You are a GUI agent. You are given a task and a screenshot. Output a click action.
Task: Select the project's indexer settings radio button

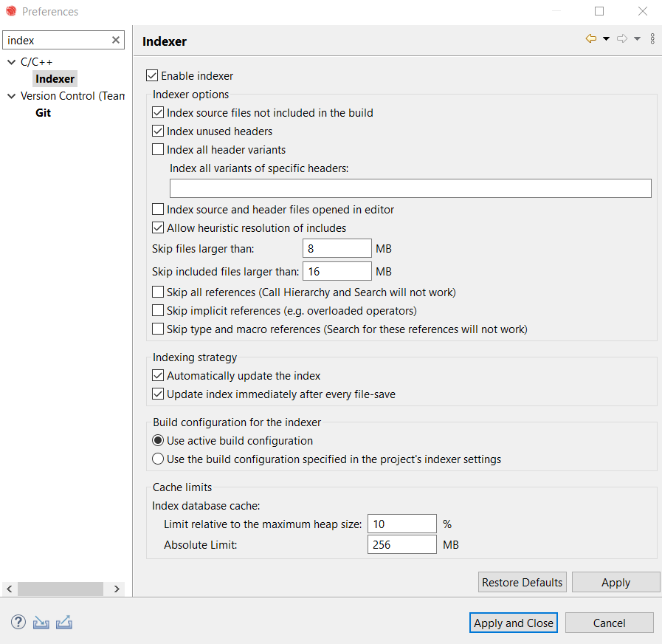[158, 458]
